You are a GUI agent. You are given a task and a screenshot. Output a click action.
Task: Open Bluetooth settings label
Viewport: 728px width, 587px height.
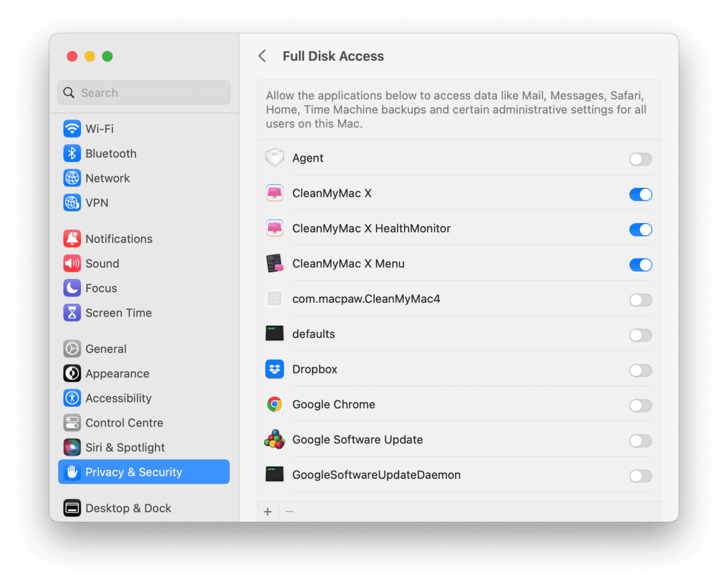click(x=111, y=153)
